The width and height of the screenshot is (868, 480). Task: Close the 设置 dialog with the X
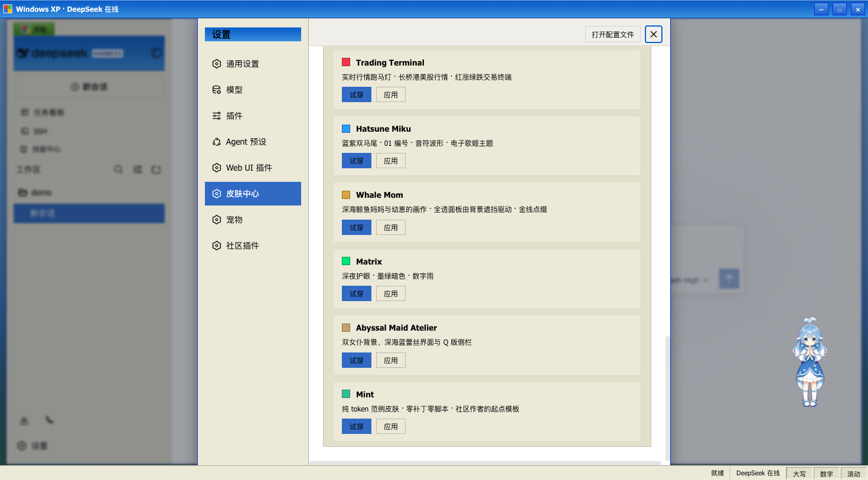click(x=654, y=34)
